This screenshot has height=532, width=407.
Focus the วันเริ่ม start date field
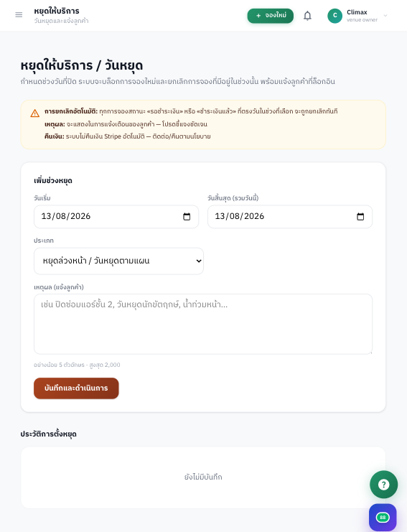[x=116, y=217]
